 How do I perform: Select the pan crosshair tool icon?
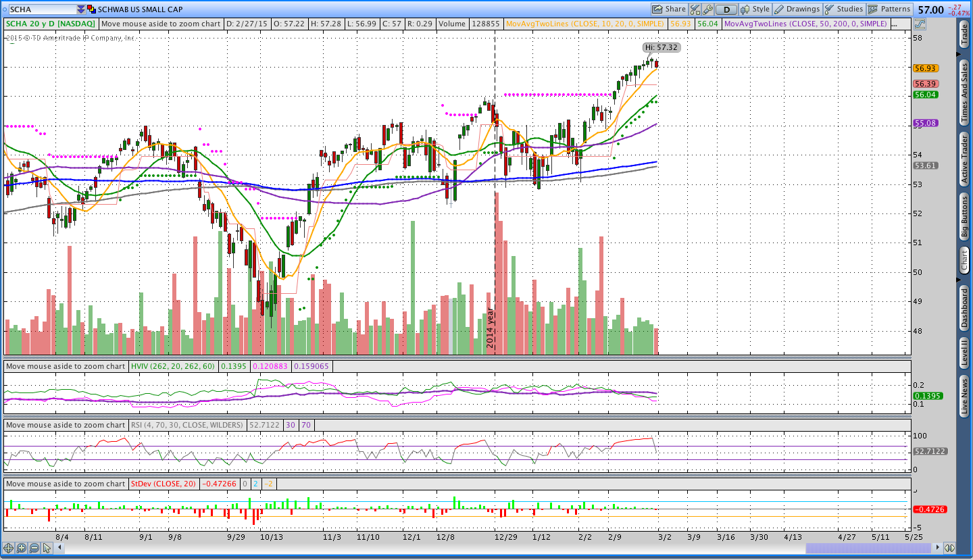click(9, 548)
